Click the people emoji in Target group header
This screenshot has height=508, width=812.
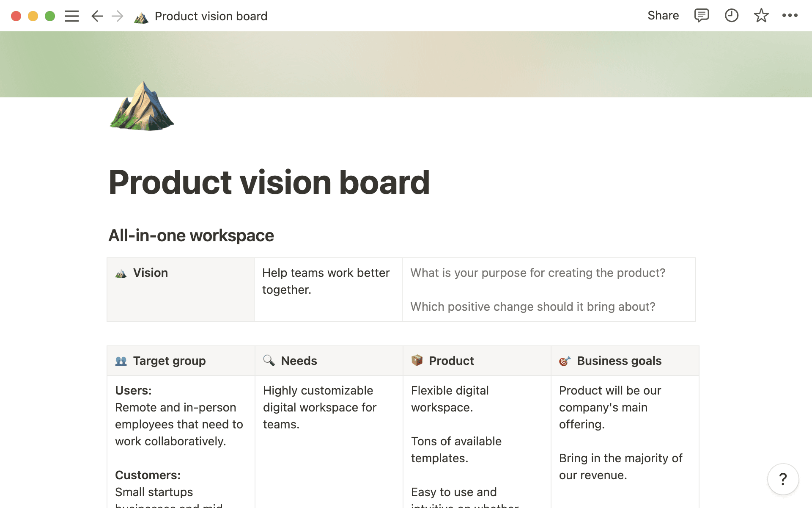121,361
